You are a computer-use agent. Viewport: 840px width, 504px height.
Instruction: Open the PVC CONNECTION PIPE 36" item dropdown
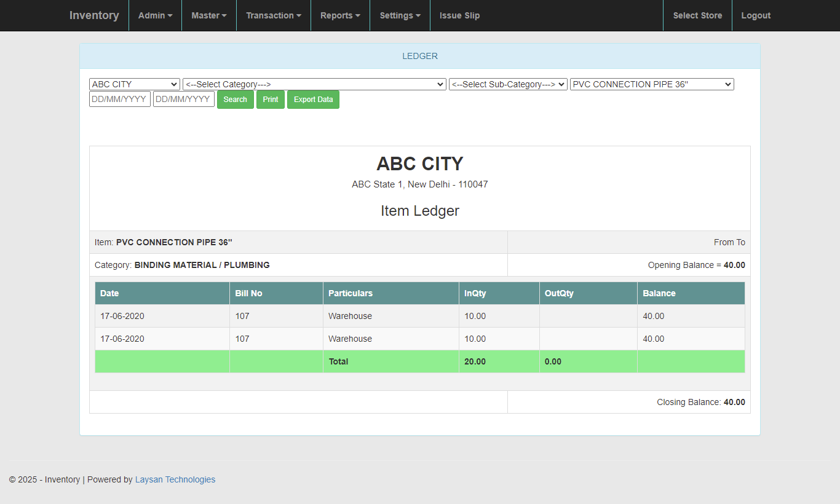point(652,84)
